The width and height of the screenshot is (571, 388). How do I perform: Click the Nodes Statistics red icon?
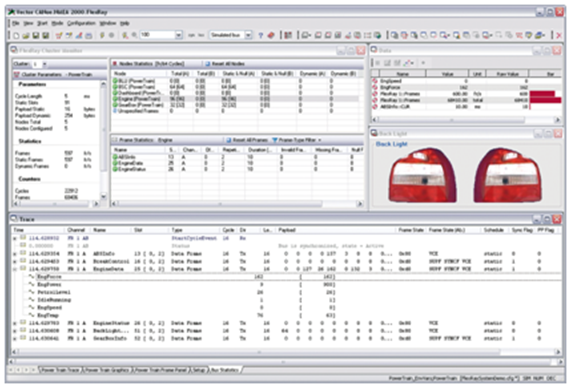pyautogui.click(x=114, y=64)
